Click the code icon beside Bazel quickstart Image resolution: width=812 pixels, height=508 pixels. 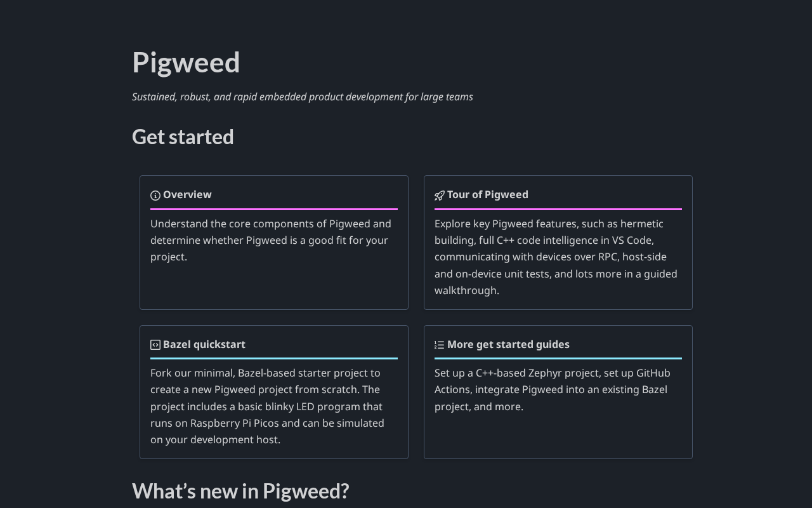tap(155, 345)
